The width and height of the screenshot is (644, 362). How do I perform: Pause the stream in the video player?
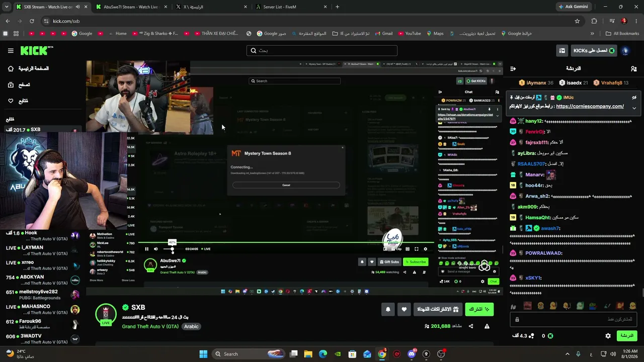[x=146, y=249]
